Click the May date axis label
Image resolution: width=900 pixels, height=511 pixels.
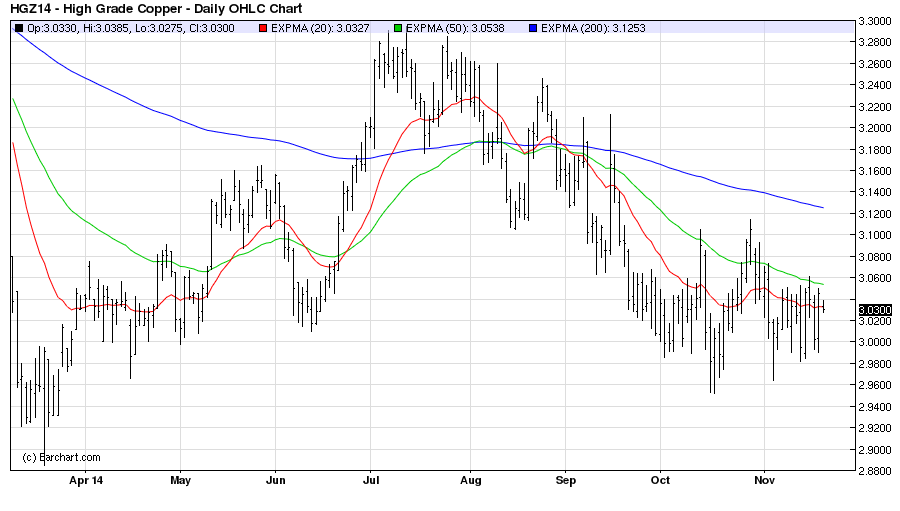180,481
